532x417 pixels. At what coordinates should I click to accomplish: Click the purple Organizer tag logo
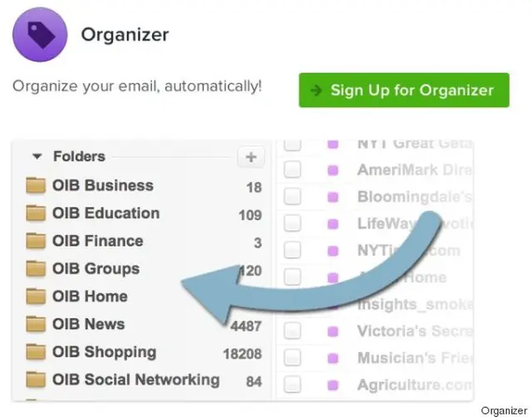tap(40, 35)
